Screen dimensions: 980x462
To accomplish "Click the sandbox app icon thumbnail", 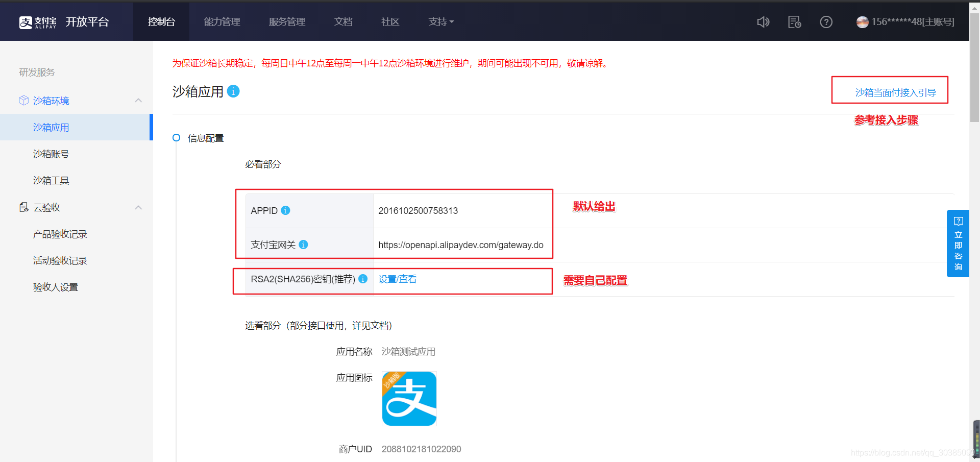I will 409,399.
